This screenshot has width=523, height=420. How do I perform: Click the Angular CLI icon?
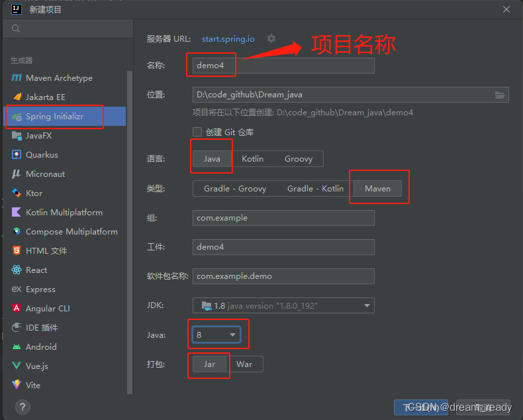(x=17, y=308)
